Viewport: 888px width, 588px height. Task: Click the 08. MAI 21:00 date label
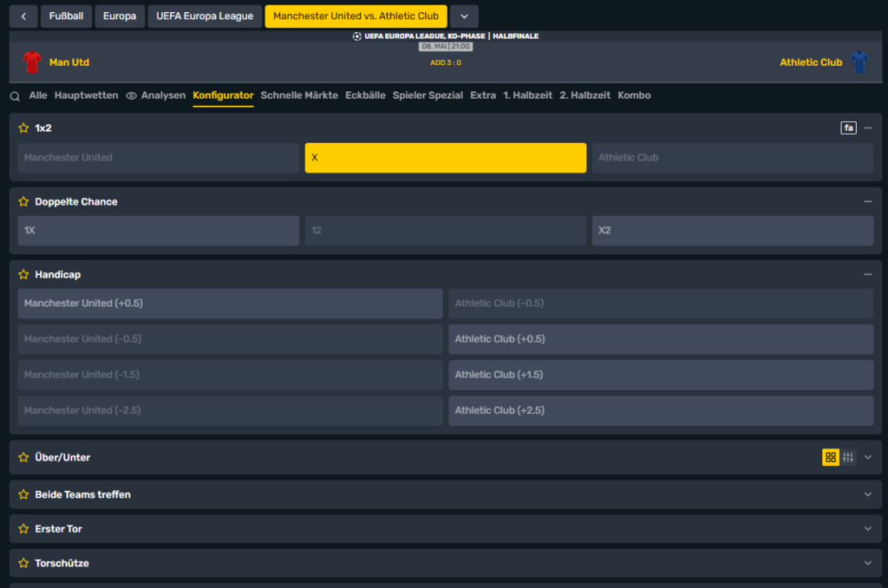tap(446, 47)
